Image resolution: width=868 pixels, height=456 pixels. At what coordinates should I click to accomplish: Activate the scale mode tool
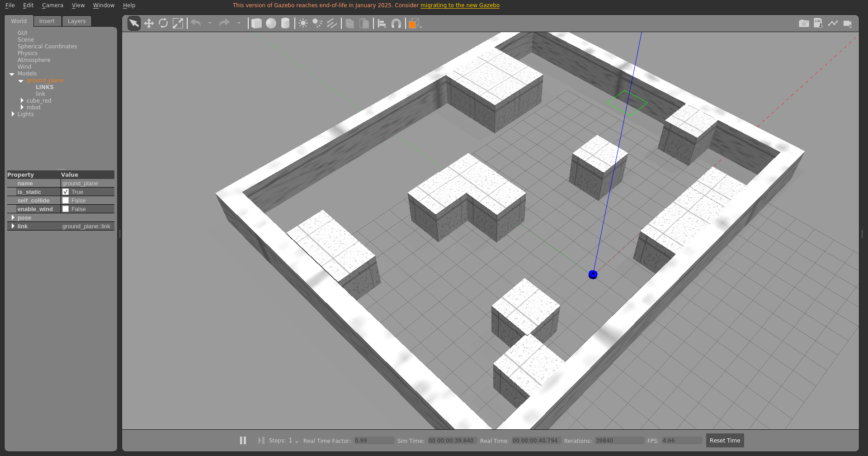click(x=178, y=24)
